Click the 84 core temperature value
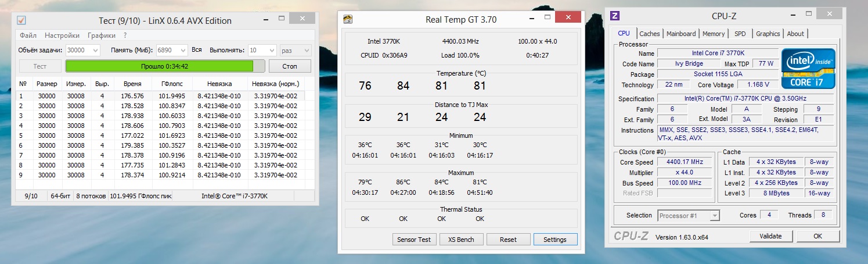 coord(403,85)
